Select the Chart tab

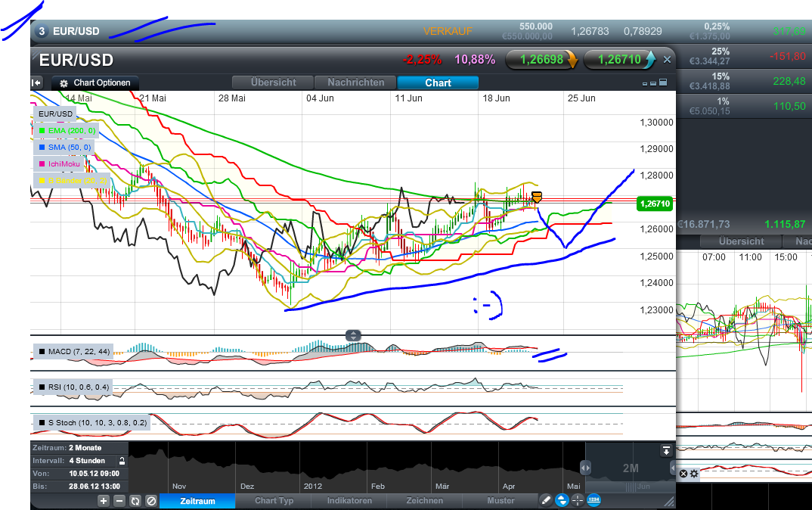438,83
